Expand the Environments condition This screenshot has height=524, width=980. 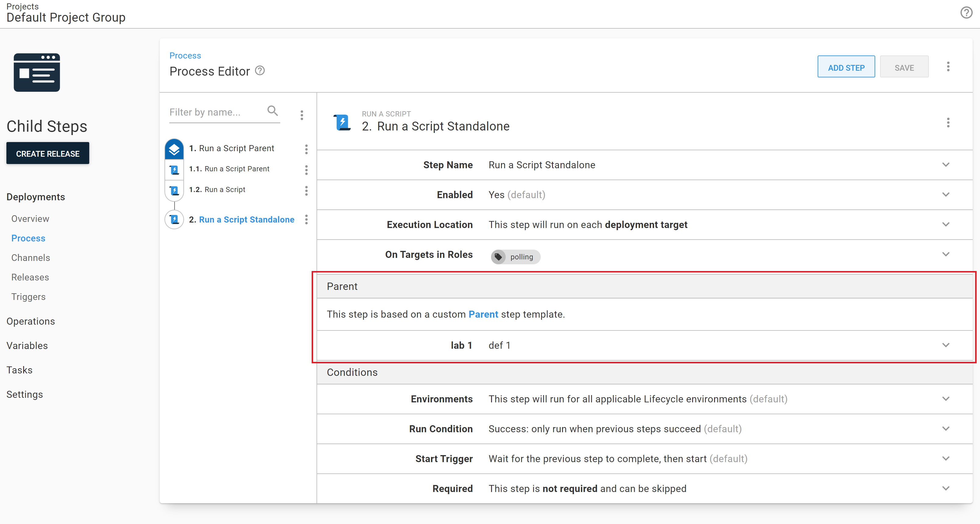[946, 399]
